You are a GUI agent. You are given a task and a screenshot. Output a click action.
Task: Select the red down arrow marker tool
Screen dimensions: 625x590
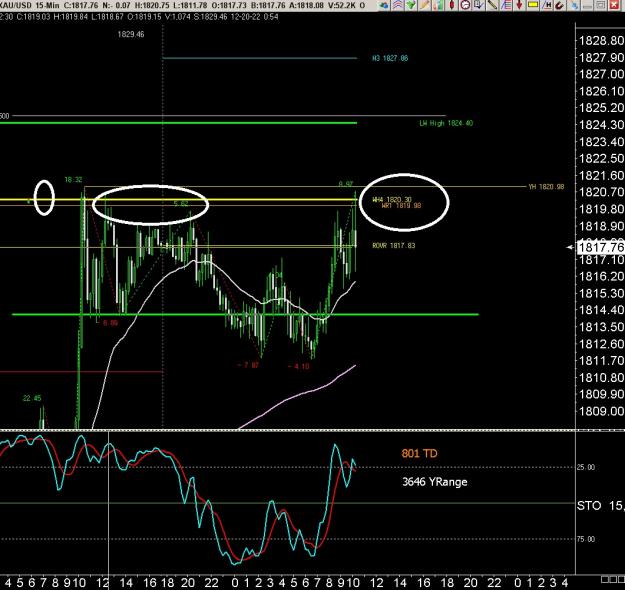click(519, 5)
